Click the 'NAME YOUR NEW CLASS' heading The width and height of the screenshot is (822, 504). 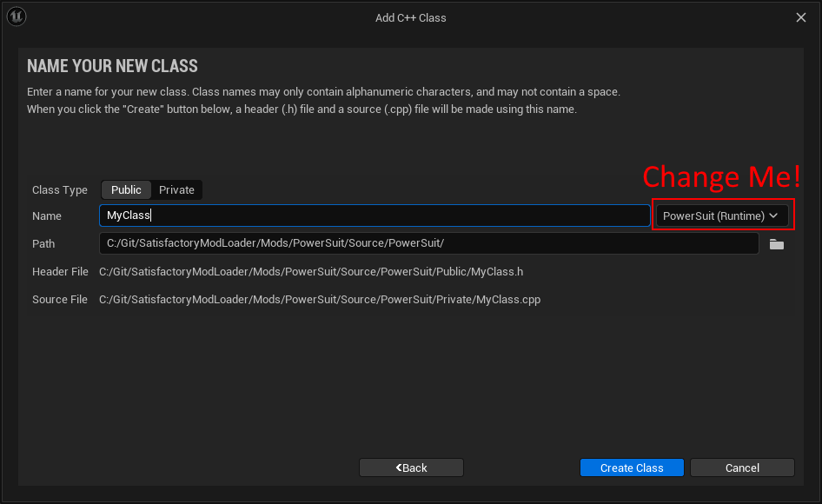112,66
